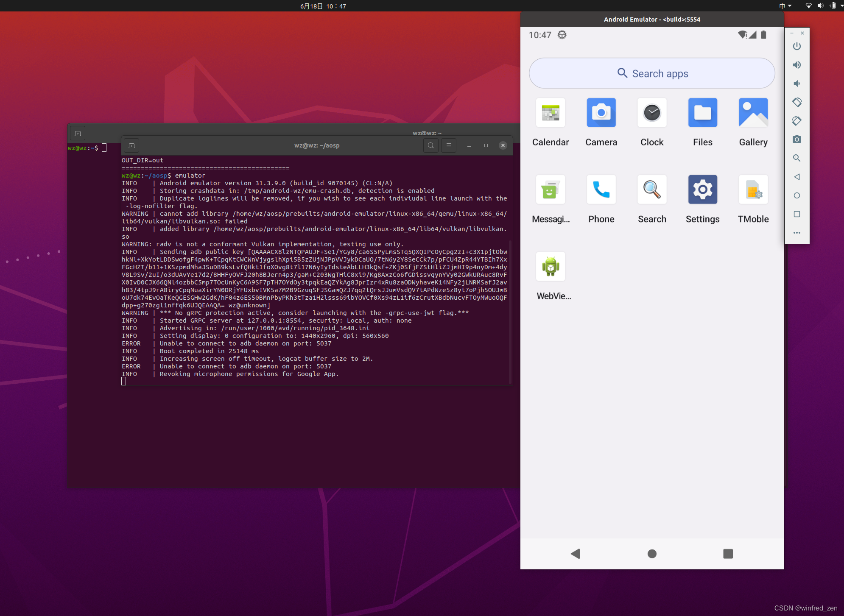The width and height of the screenshot is (844, 616).
Task: Tap Android home navigation button
Action: [x=652, y=554]
